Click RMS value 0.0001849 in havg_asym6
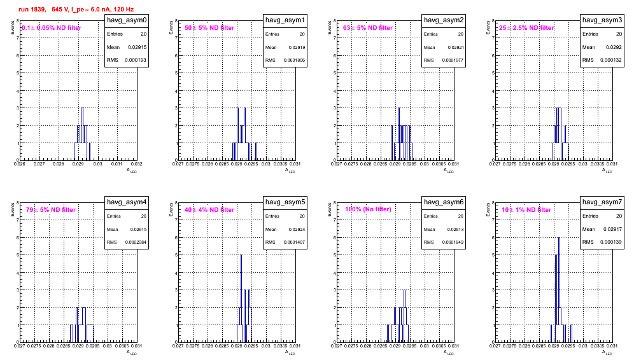 453,242
